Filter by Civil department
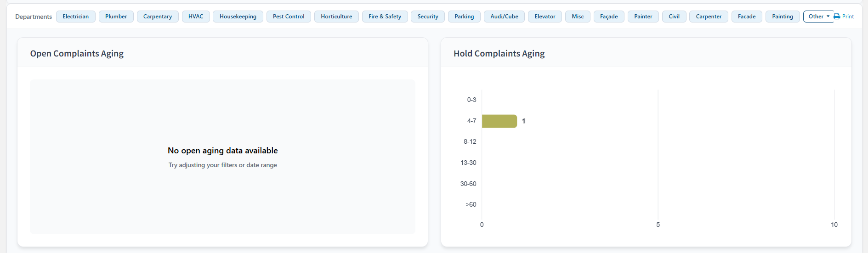Image resolution: width=868 pixels, height=253 pixels. (674, 17)
